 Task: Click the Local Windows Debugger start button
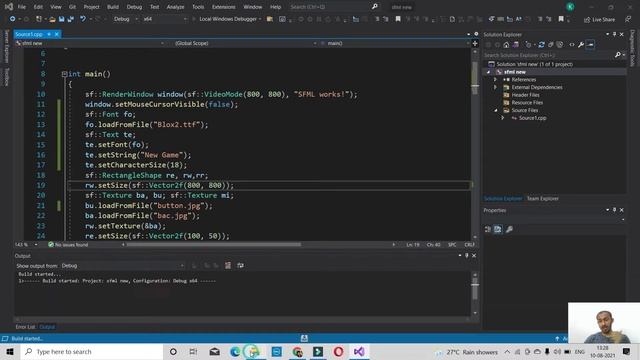227,19
